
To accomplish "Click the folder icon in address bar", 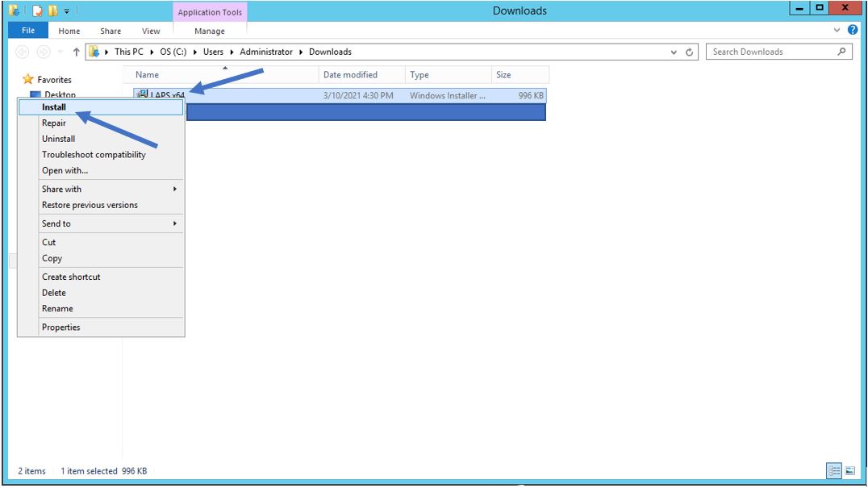I will [94, 52].
